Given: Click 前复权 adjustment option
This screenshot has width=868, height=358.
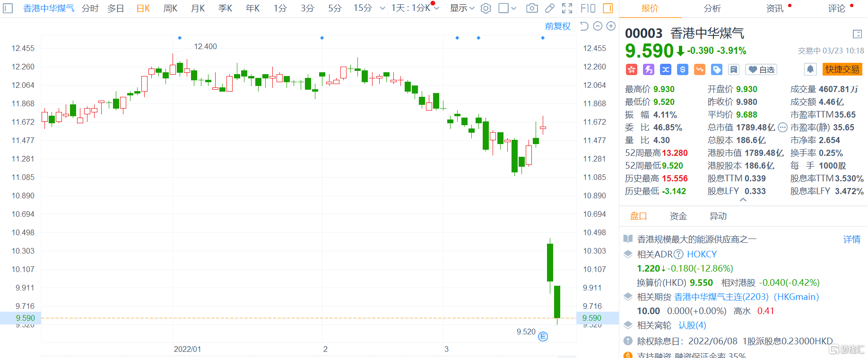Looking at the screenshot, I should coord(558,26).
